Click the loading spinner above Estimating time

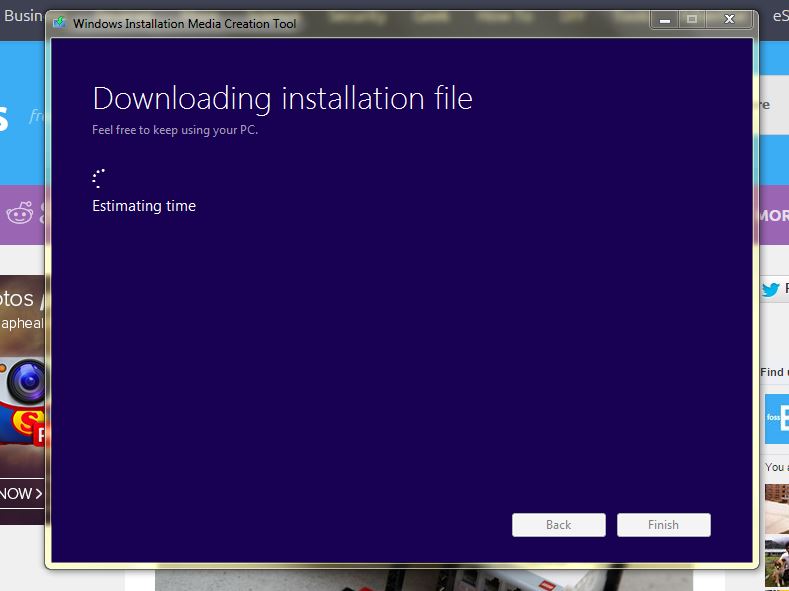pos(98,178)
